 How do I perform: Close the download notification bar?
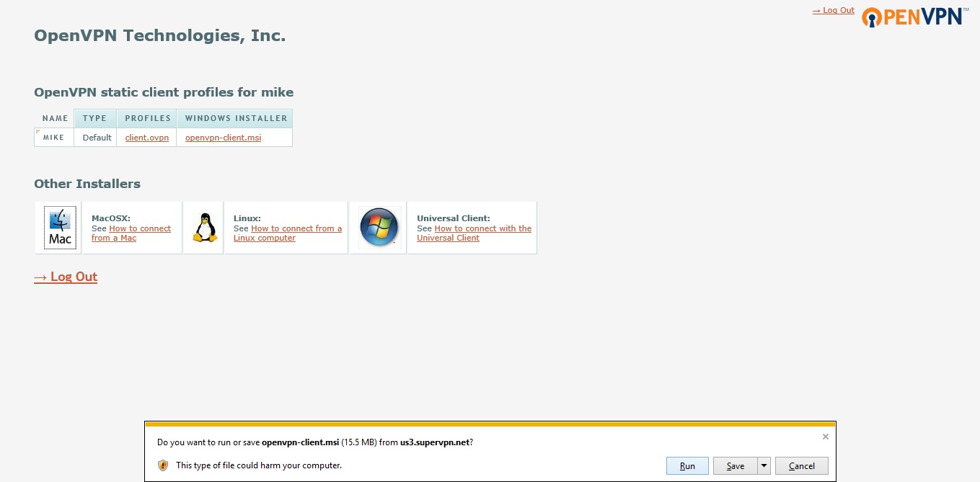click(x=826, y=437)
